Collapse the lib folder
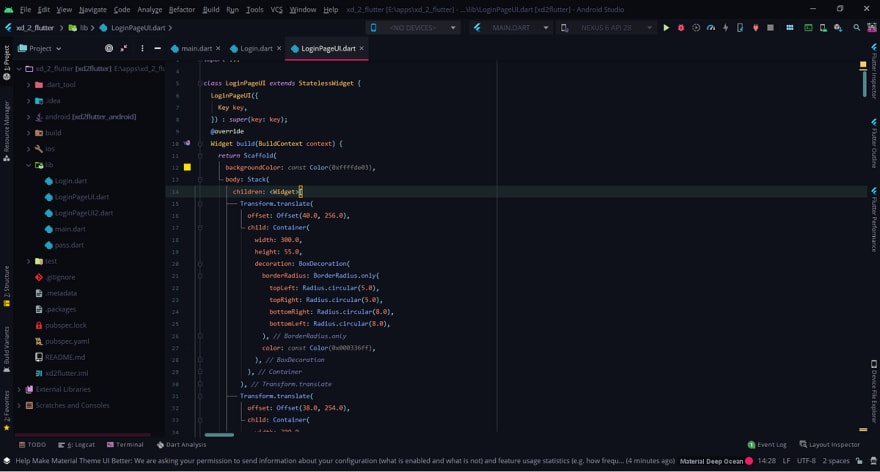Screen dimensions: 880x472 (29, 165)
